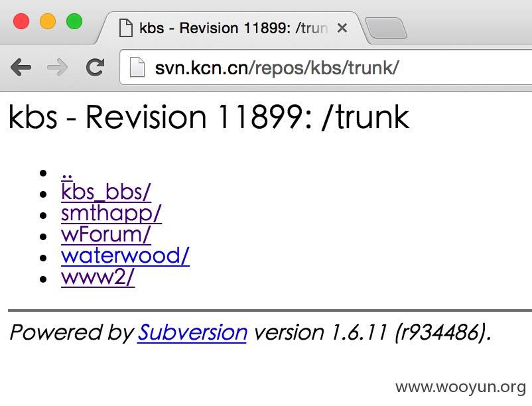Follow the Subversion link in the footer
This screenshot has height=406, width=532.
pos(192,332)
